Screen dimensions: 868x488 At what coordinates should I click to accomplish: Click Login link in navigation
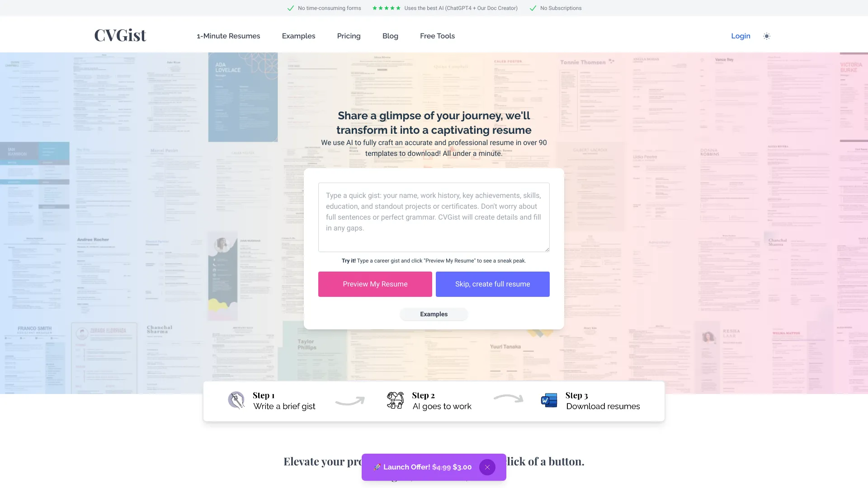pyautogui.click(x=741, y=36)
